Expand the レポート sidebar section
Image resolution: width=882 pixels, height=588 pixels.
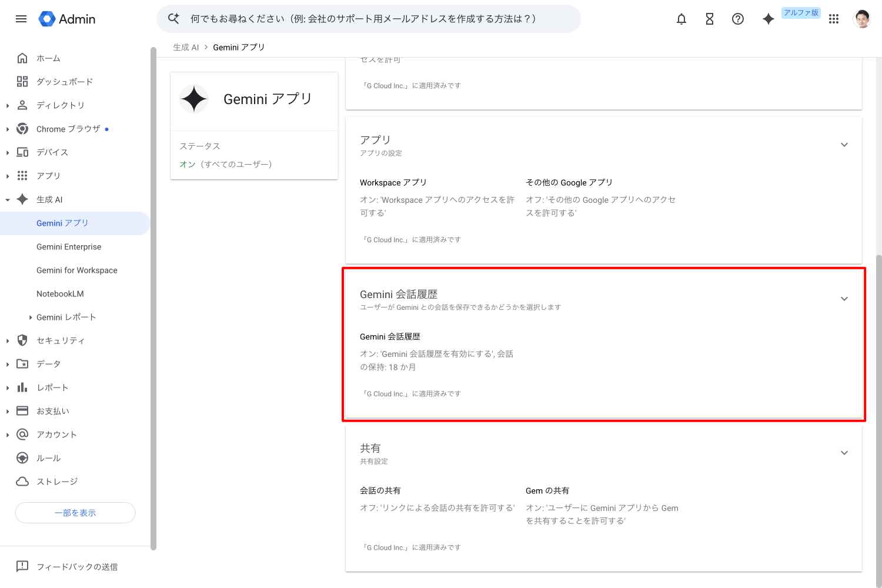coord(8,388)
